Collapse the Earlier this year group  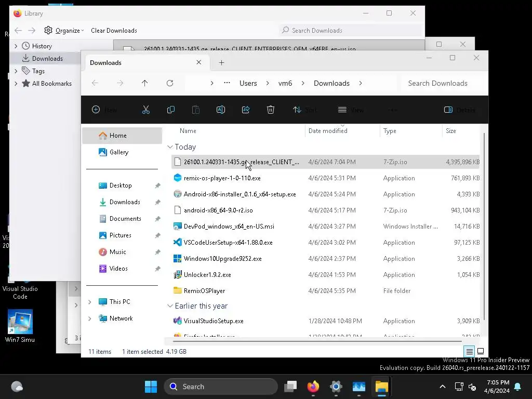point(170,306)
